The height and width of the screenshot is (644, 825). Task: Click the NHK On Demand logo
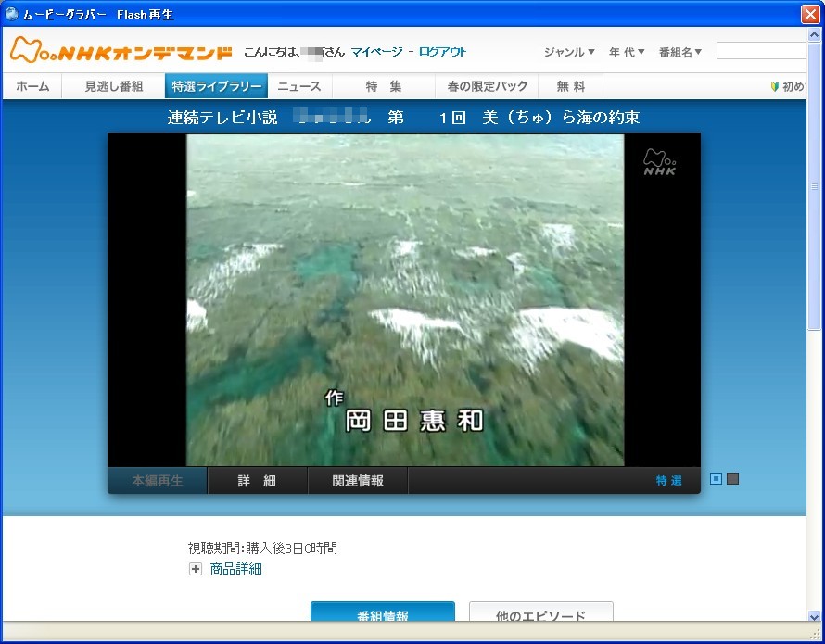[x=121, y=51]
